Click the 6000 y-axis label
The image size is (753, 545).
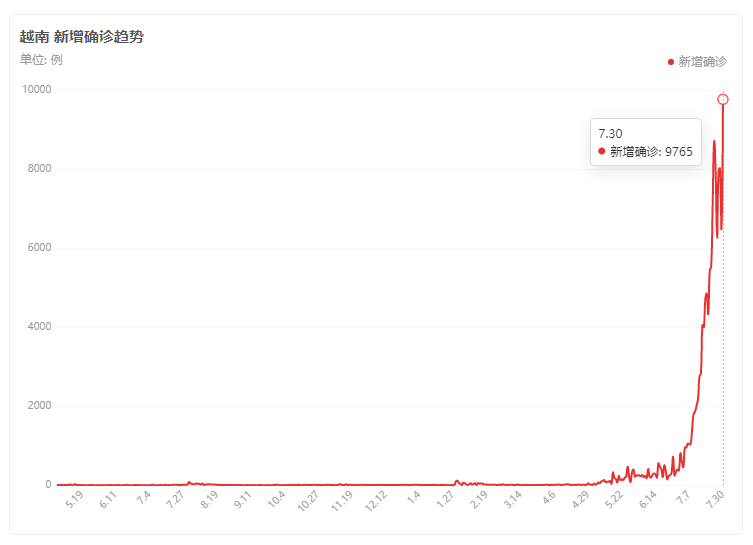point(39,247)
